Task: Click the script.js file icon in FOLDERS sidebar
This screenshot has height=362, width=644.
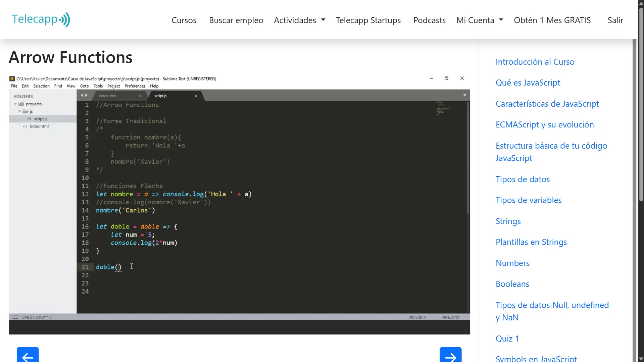Action: click(29, 119)
